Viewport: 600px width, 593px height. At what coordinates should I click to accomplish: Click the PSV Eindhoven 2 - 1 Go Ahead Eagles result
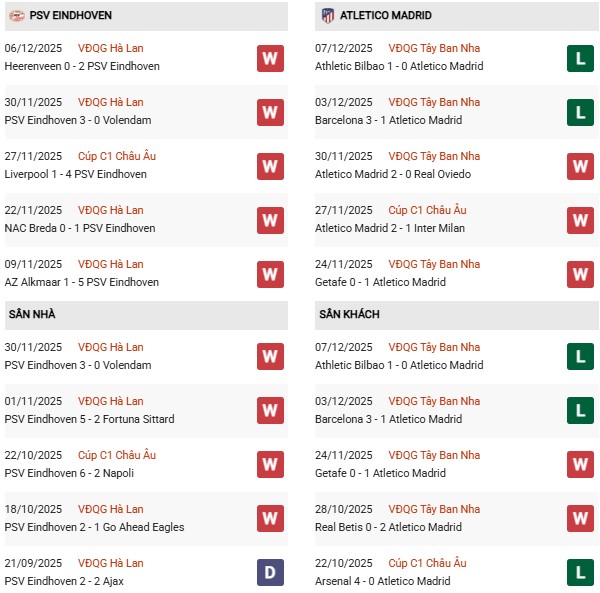point(94,527)
